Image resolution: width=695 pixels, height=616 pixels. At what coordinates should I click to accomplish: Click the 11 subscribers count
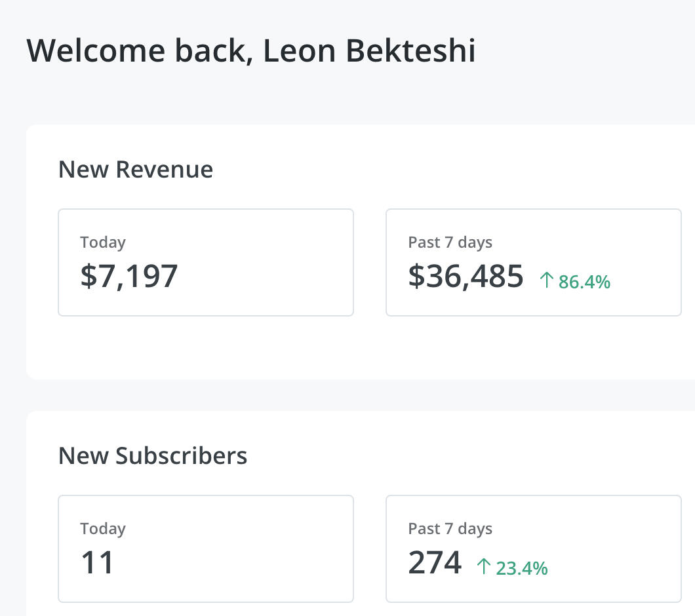point(97,562)
